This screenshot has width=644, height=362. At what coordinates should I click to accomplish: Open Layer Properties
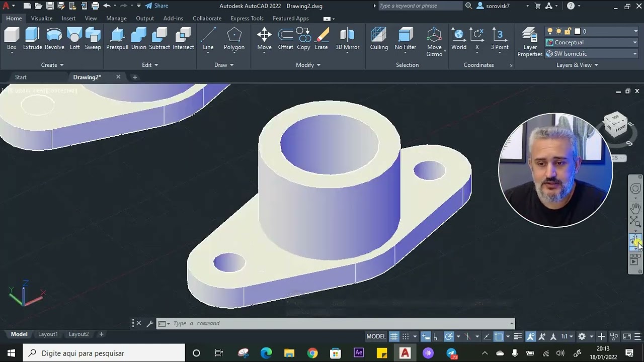coord(530,42)
